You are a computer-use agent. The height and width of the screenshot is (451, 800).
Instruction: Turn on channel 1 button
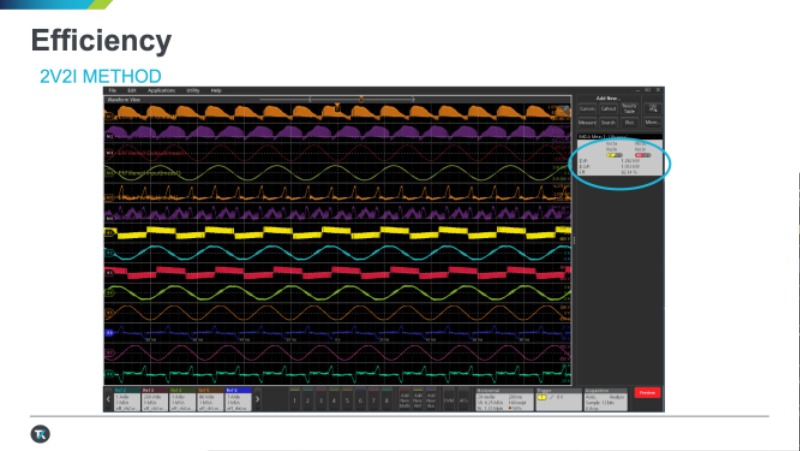[294, 400]
